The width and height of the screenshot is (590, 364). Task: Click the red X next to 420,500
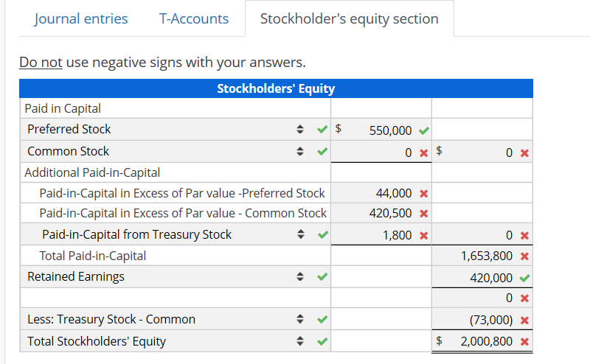pos(424,214)
